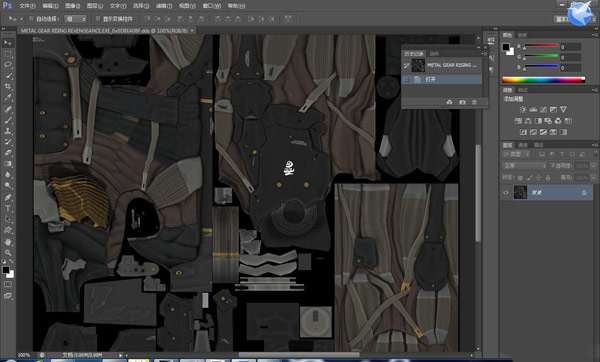The height and width of the screenshot is (362, 600).
Task: Switch to the Channels tab
Action: click(x=523, y=145)
